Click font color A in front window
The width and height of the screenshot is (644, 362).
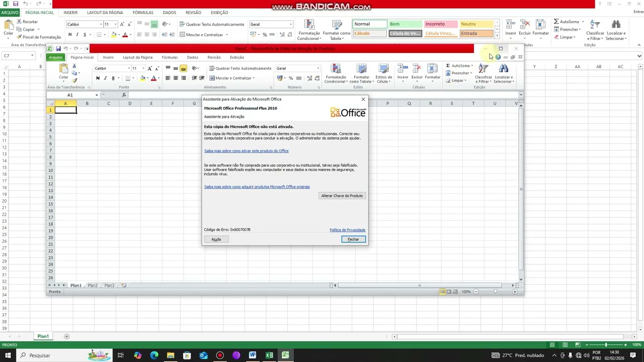pos(153,78)
